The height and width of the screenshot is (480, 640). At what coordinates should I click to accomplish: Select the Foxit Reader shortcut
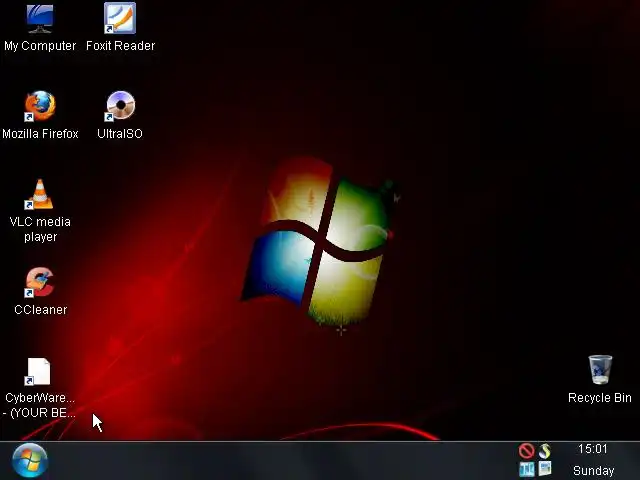[x=120, y=18]
